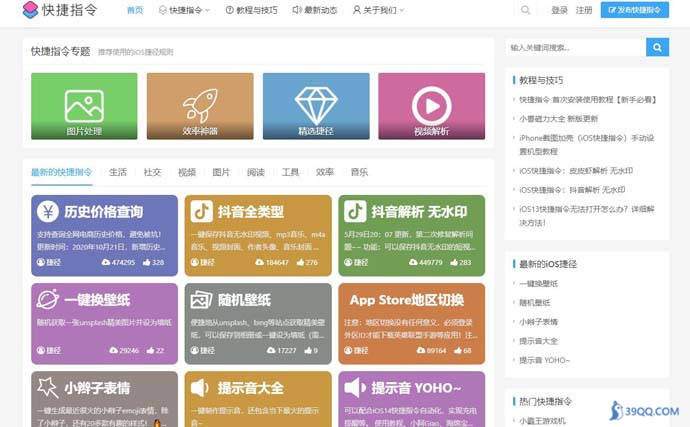Switch to the 效率 tab
Viewport: 690px width, 427px height.
(325, 172)
